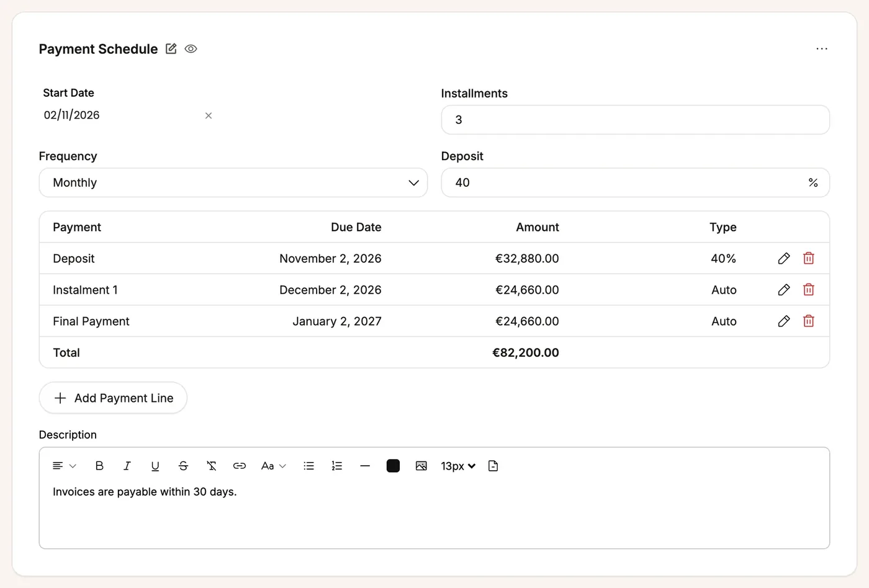Toggle italic formatting
This screenshot has height=588, width=869.
[x=127, y=466]
